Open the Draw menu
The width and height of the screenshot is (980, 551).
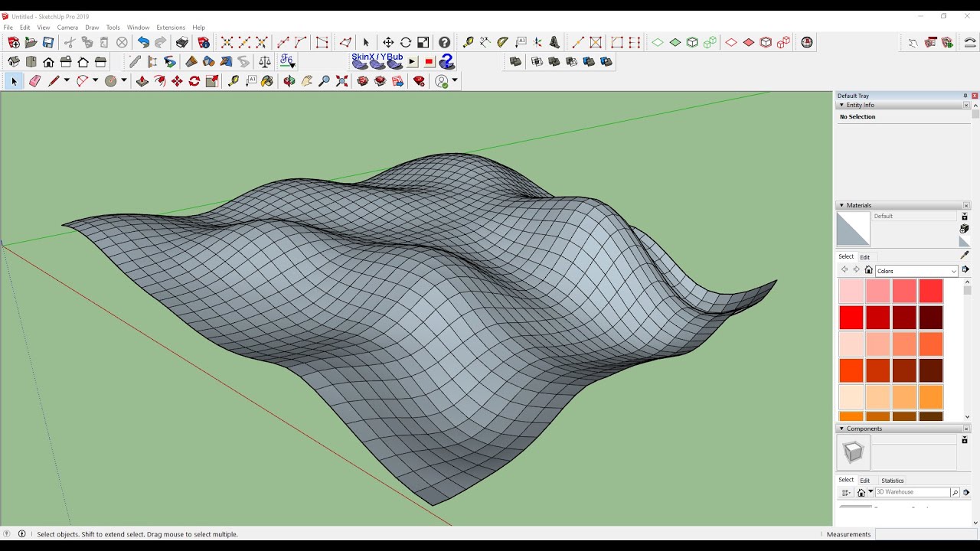[92, 28]
